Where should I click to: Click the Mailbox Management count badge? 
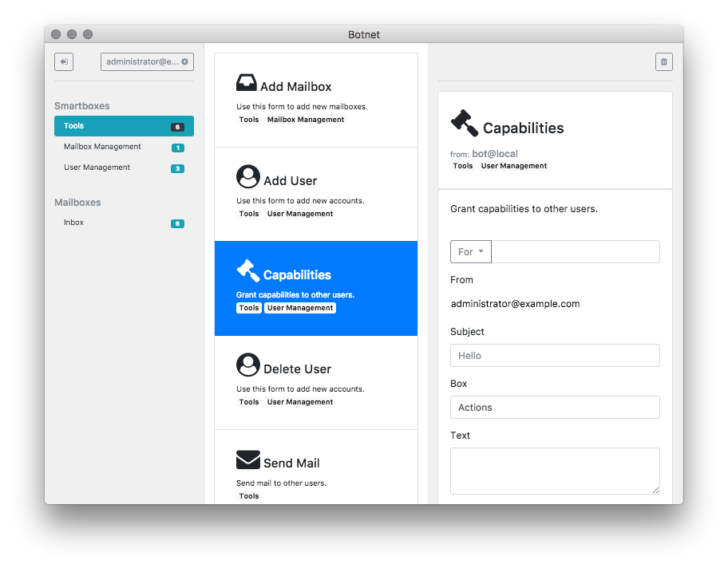[x=177, y=148]
